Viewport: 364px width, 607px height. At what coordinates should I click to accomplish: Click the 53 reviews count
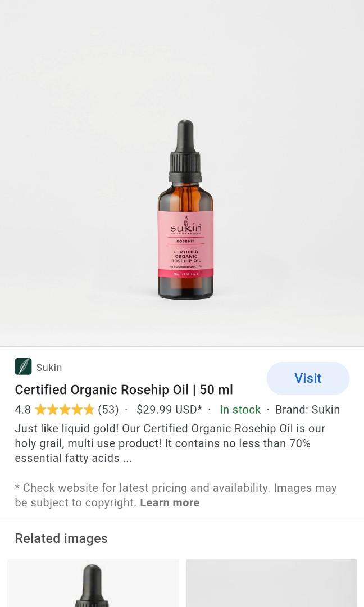[108, 410]
